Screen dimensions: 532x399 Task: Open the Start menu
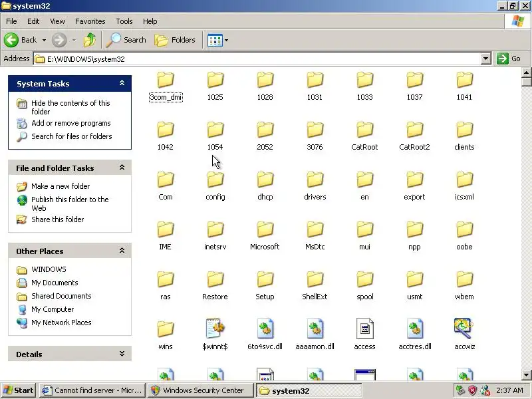pos(19,390)
